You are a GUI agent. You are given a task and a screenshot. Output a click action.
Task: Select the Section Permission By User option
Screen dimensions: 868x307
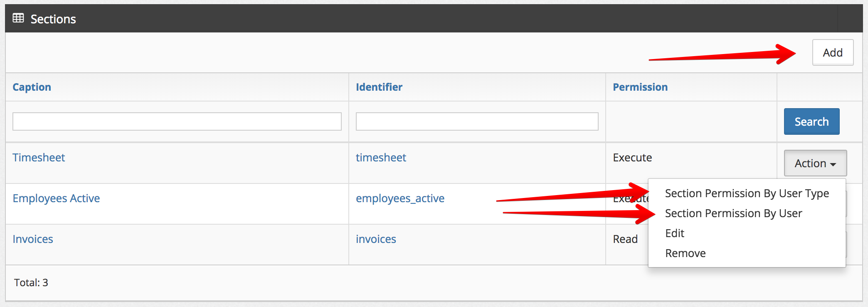point(733,213)
